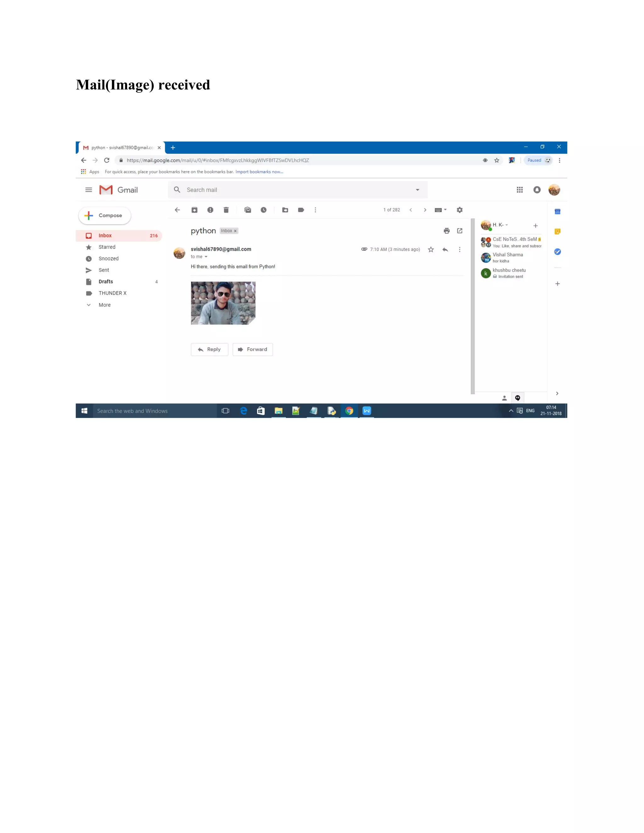This screenshot has height=833, width=644.
Task: Start a new Hangouts chat with plus
Action: pyautogui.click(x=535, y=226)
